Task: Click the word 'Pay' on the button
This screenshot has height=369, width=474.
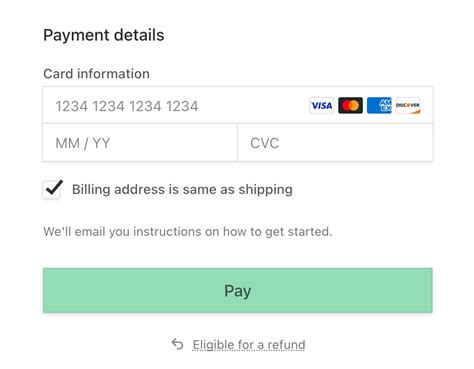Action: point(238,291)
